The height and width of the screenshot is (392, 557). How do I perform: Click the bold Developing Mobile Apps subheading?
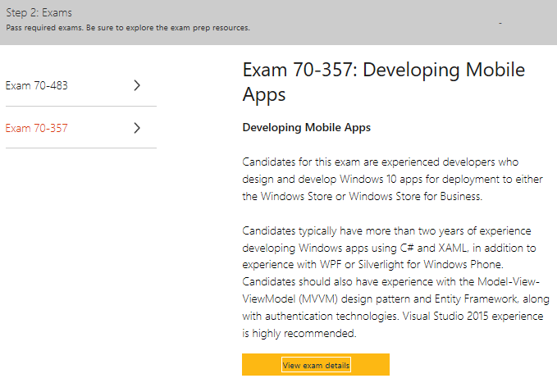pyautogui.click(x=306, y=127)
